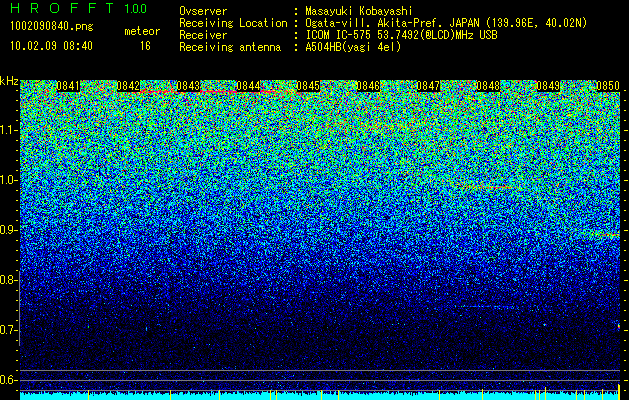Click the 'meteor' label
The width and height of the screenshot is (629, 400).
point(142,31)
